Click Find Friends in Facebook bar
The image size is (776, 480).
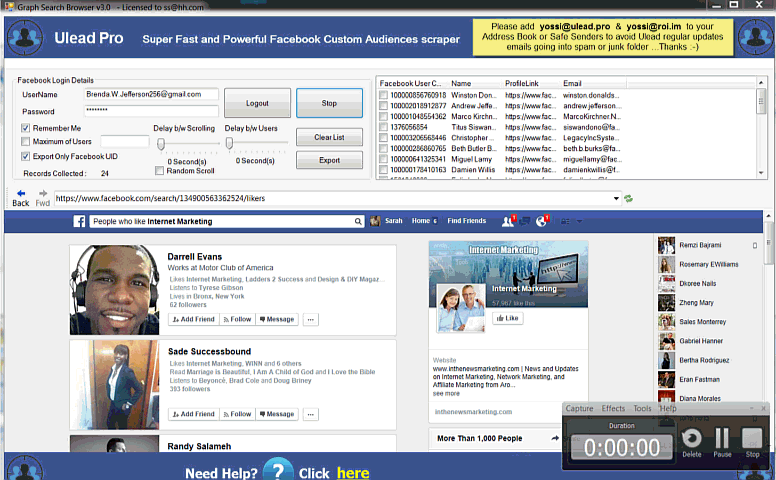tap(467, 221)
